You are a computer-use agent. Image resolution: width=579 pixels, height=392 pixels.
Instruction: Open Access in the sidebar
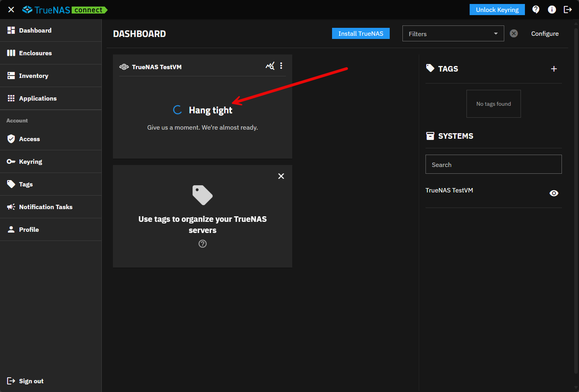pos(51,139)
